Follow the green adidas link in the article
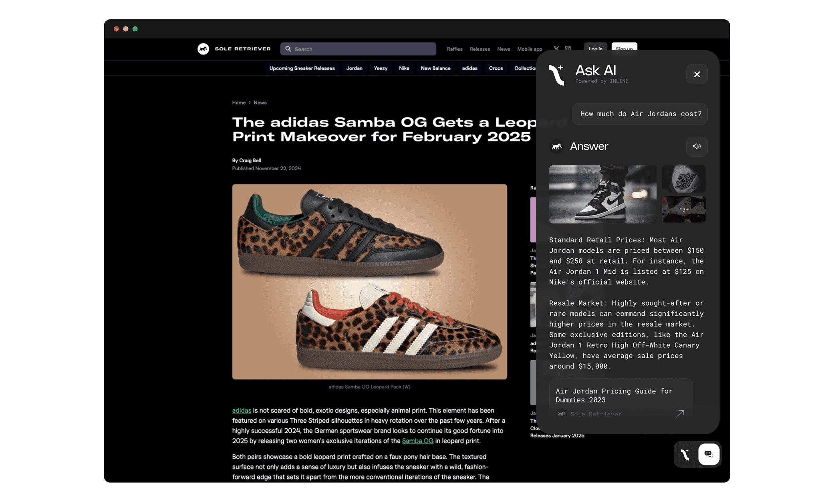 242,410
